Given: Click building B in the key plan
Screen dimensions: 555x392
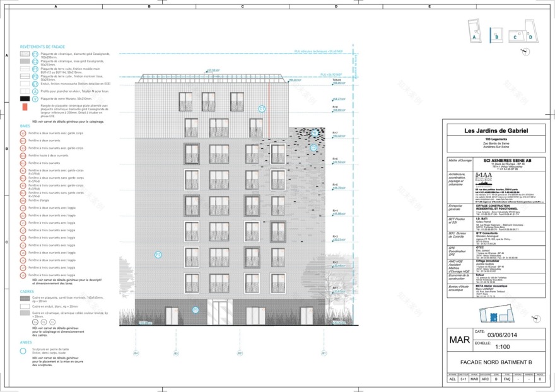Looking at the screenshot, I should point(496,33).
